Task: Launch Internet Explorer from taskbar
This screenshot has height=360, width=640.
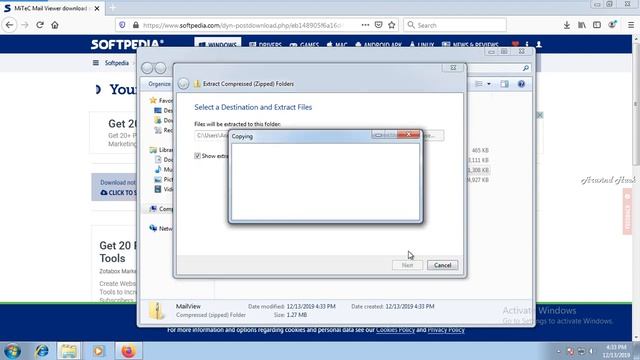Action: (41, 351)
